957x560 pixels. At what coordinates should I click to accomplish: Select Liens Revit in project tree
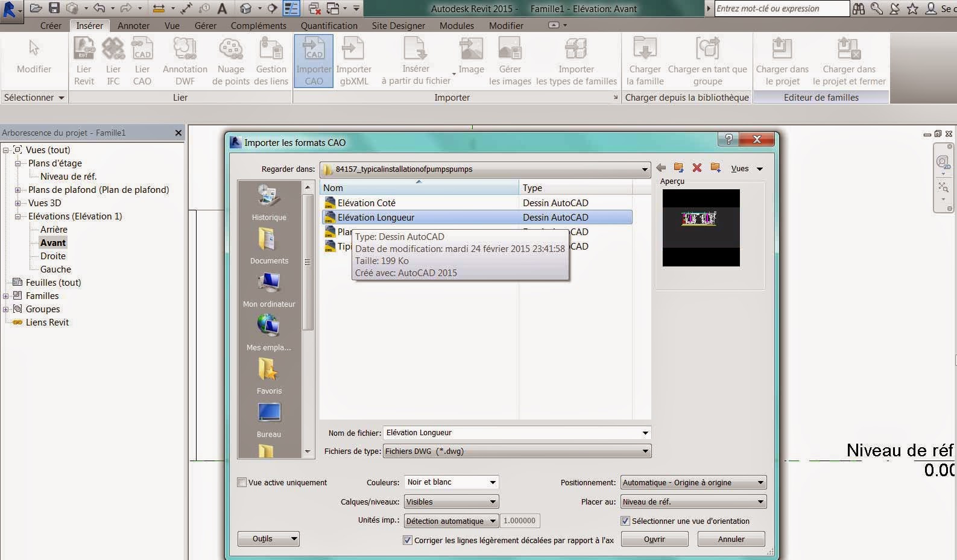pos(47,322)
